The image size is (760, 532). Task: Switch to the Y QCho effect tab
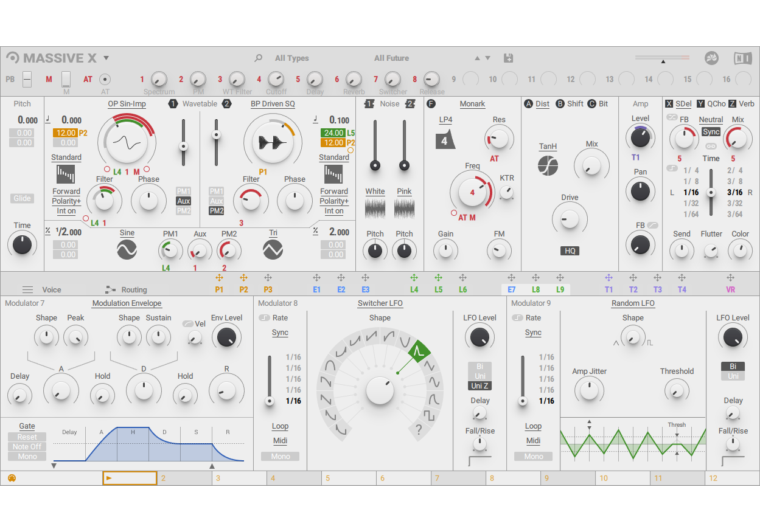711,104
